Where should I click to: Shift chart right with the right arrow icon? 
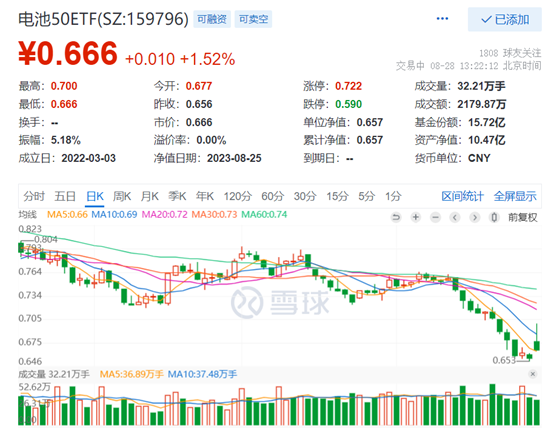475,217
